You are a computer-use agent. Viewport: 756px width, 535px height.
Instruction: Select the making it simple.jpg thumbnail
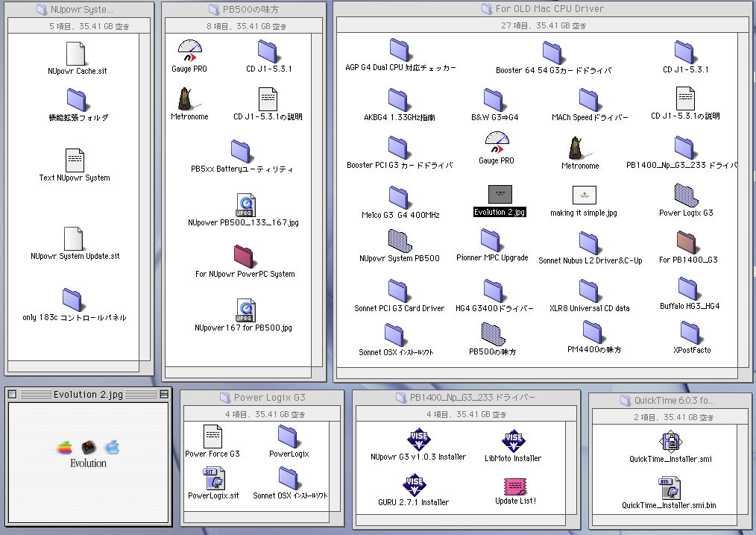click(x=584, y=195)
